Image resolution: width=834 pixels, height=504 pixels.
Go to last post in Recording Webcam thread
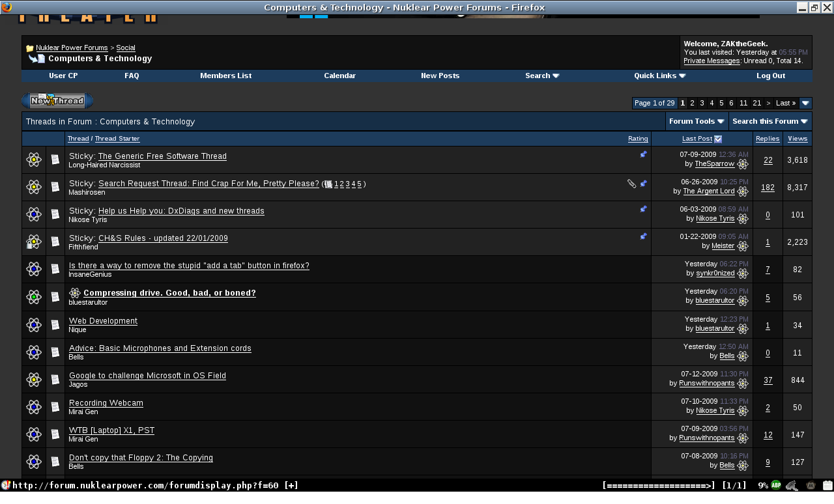tap(743, 411)
